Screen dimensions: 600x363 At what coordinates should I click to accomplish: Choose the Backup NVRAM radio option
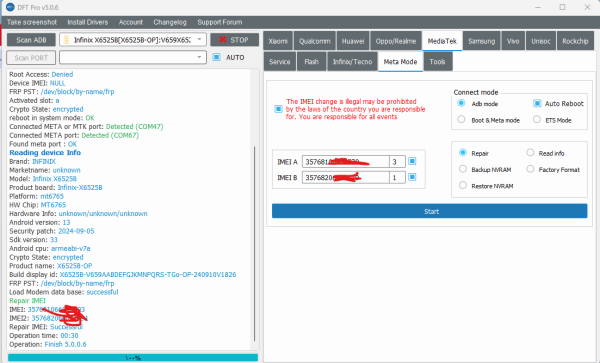(463, 169)
